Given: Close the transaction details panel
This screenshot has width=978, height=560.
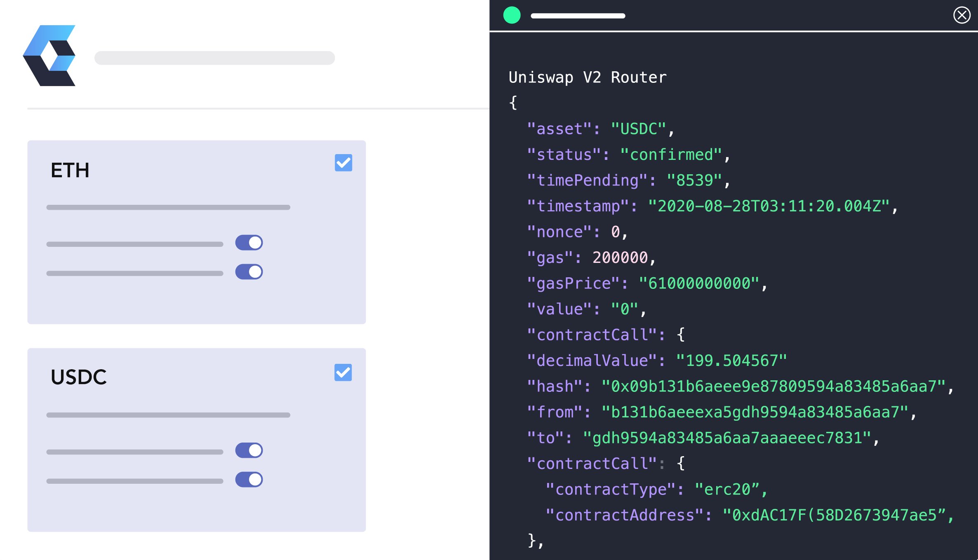Looking at the screenshot, I should pyautogui.click(x=962, y=15).
